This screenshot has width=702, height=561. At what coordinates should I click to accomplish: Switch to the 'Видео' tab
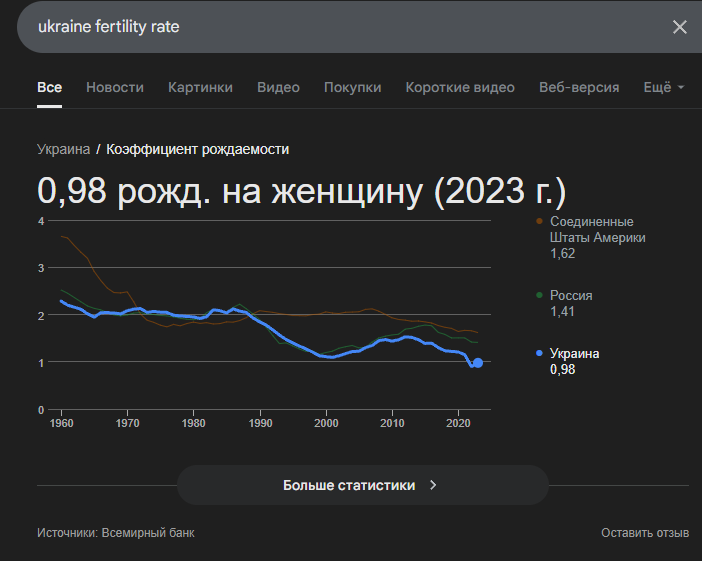(x=278, y=87)
